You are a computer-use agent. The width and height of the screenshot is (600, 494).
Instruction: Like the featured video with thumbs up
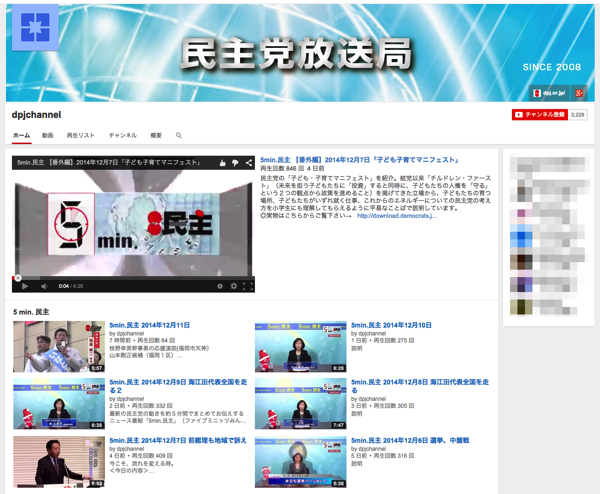(223, 163)
